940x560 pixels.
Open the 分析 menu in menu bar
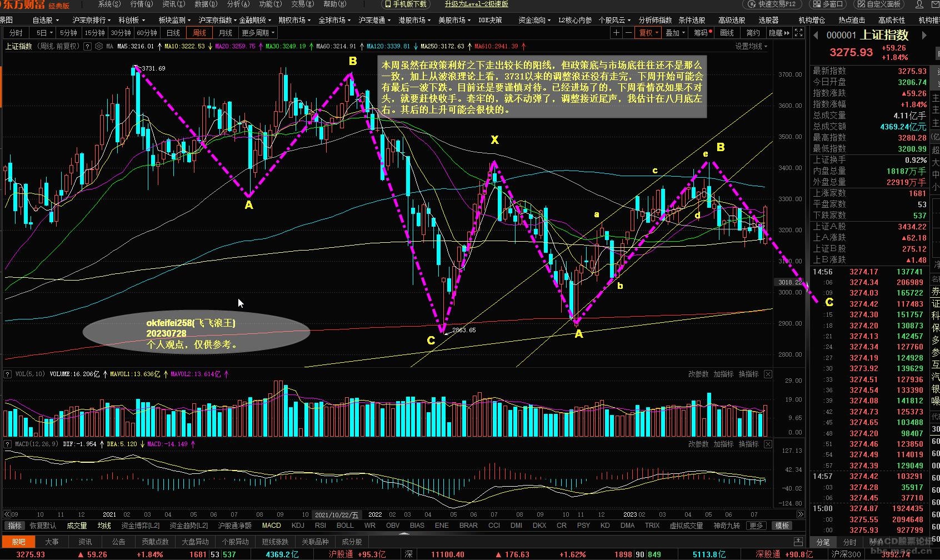(x=238, y=4)
